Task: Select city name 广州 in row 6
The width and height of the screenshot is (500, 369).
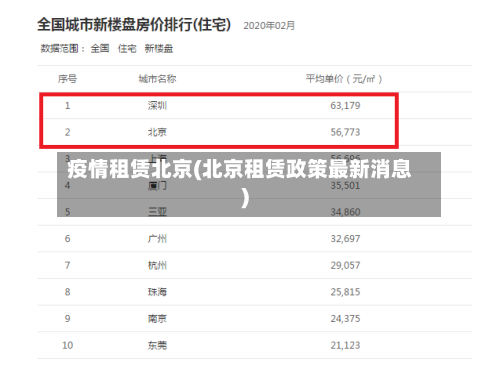Action: [x=157, y=239]
